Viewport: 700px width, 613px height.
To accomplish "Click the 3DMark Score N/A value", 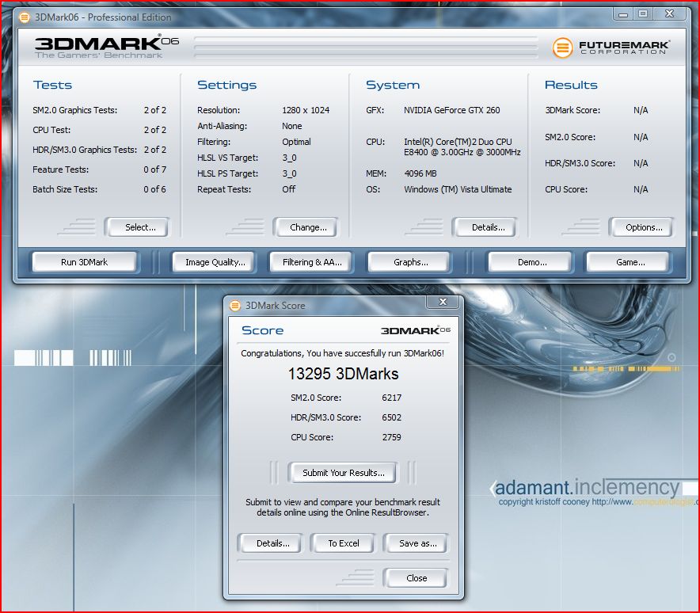I will click(x=641, y=110).
